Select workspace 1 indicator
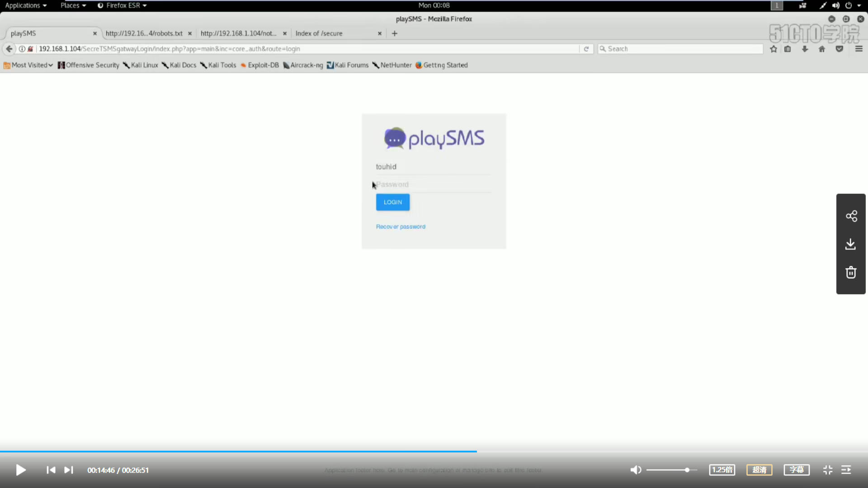The image size is (868, 488). point(777,5)
